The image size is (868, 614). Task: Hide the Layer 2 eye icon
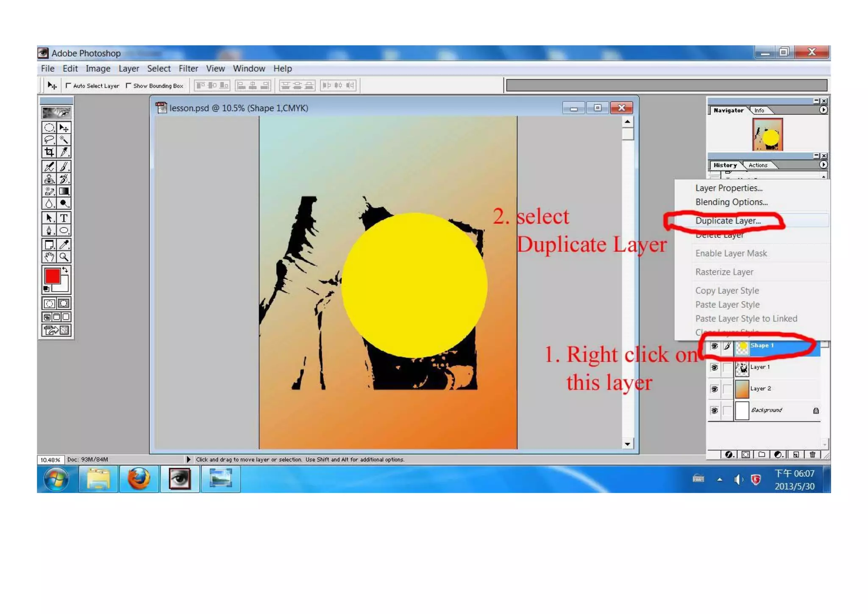[714, 389]
